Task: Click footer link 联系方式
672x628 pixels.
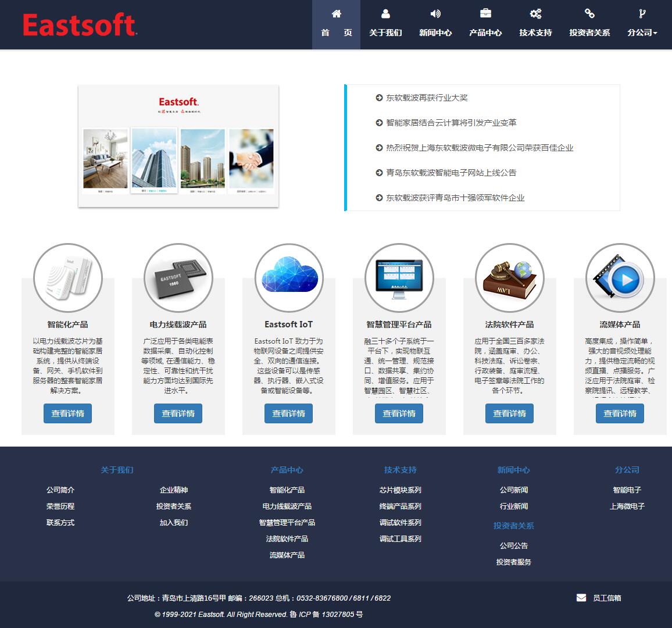Action: click(x=60, y=522)
